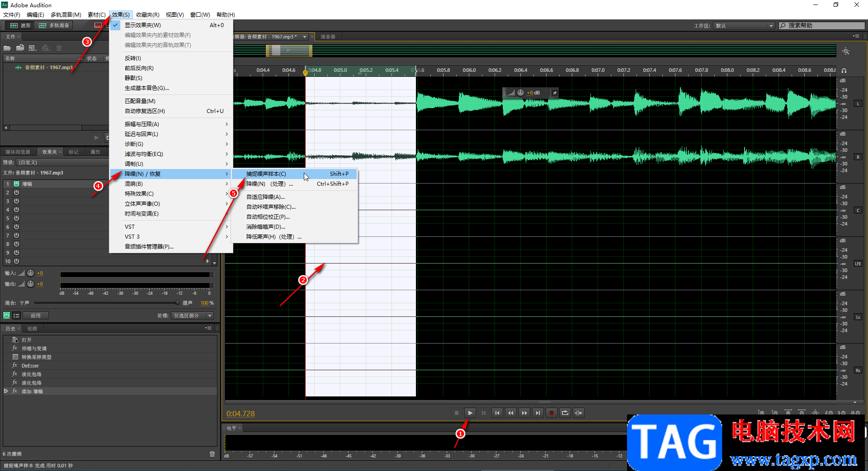This screenshot has width=868, height=471.
Task: Adjust the HUD gain knob showing +0 dB
Action: 520,93
